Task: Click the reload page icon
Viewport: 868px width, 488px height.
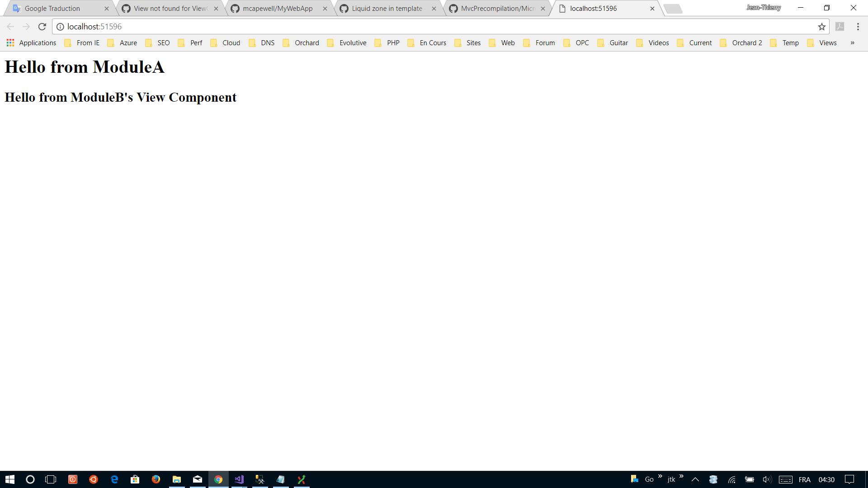Action: click(x=42, y=27)
